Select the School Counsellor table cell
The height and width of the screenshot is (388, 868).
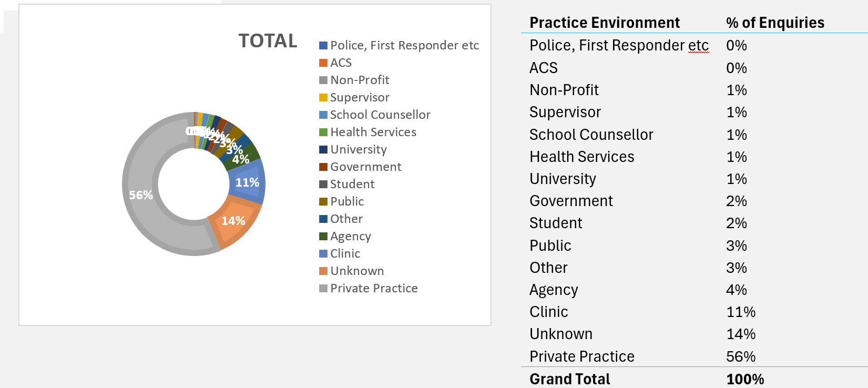591,135
